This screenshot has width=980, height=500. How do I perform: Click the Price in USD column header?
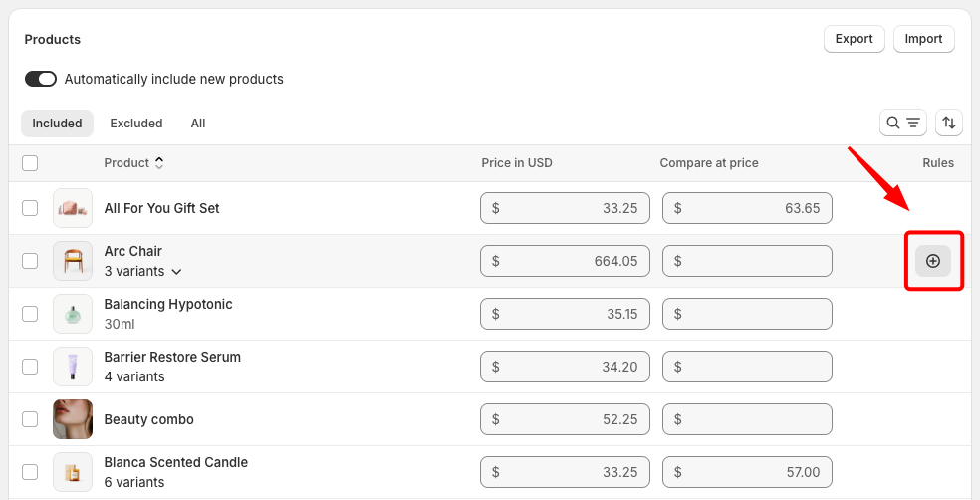pyautogui.click(x=517, y=163)
